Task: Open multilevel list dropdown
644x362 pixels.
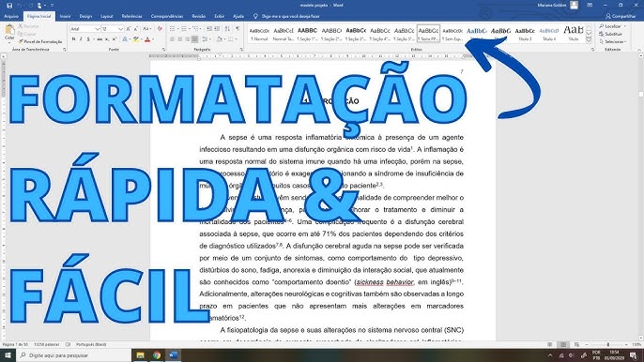Action: coord(201,29)
